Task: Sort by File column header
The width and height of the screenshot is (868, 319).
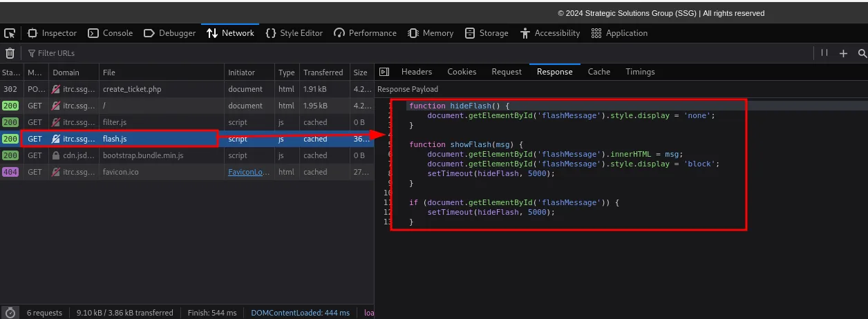Action: coord(162,72)
